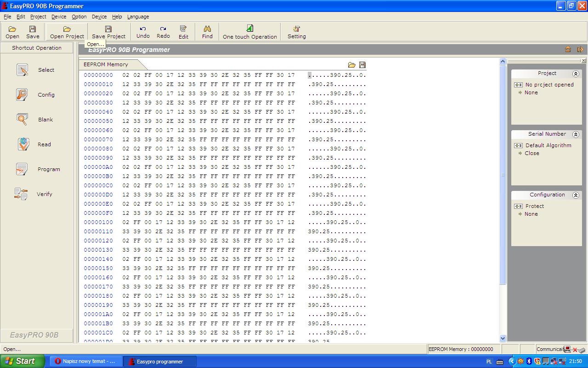
Task: Open the Help menu
Action: coord(117,17)
